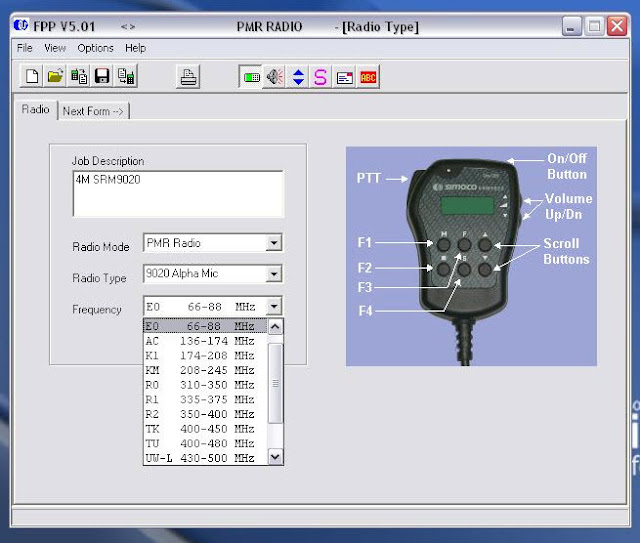Click the read-from-radio toolbar icon
Viewport: 640px width, 543px height.
coord(79,76)
